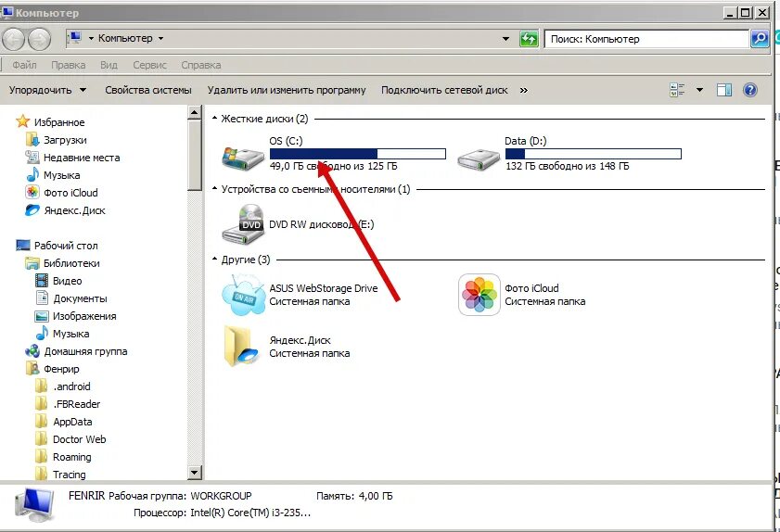Open ASUS WebStorage Drive cloud icon
Image resolution: width=780 pixels, height=532 pixels.
pyautogui.click(x=243, y=295)
